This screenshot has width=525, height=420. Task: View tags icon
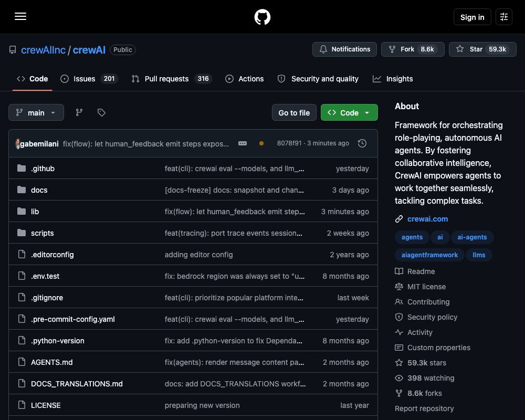click(x=101, y=112)
